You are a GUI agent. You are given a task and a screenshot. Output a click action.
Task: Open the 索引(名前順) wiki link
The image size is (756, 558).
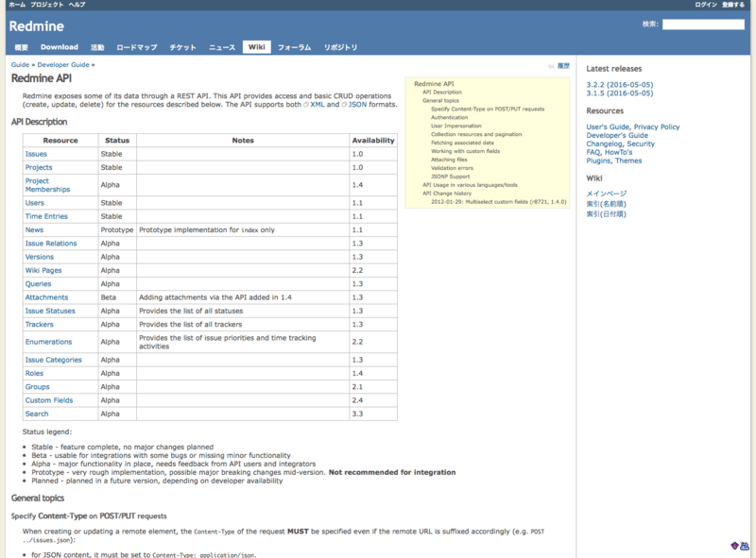coord(606,204)
